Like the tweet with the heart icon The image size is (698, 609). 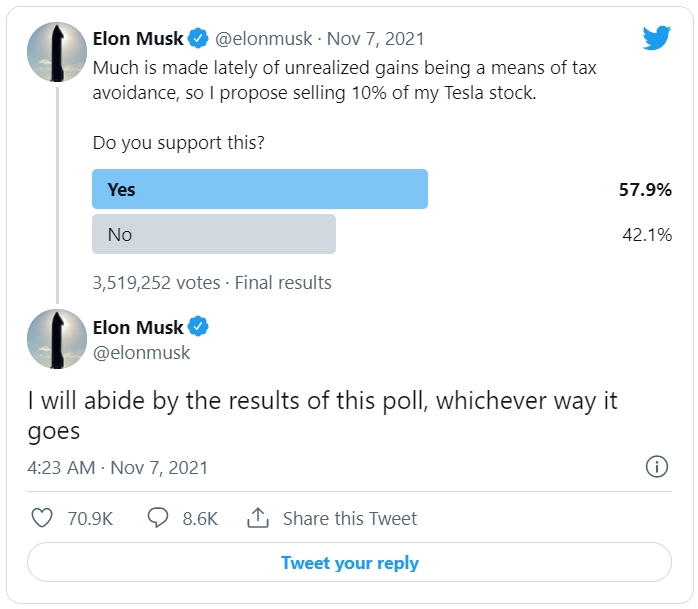pyautogui.click(x=42, y=518)
